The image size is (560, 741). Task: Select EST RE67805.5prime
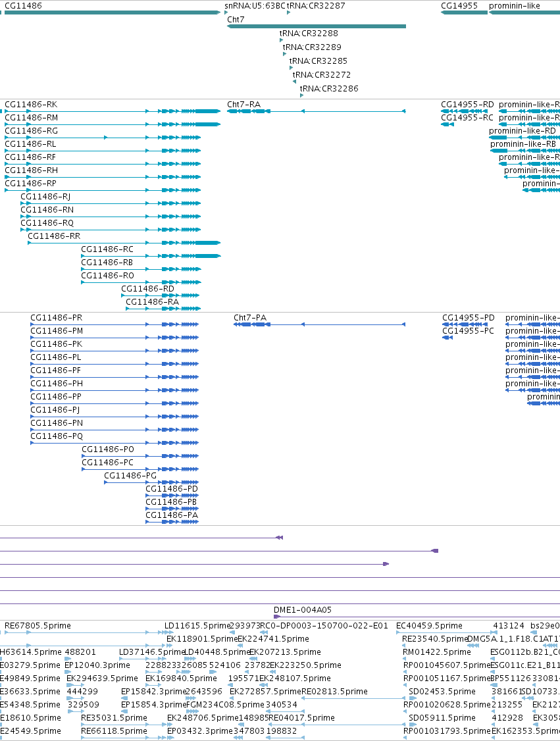(38, 626)
